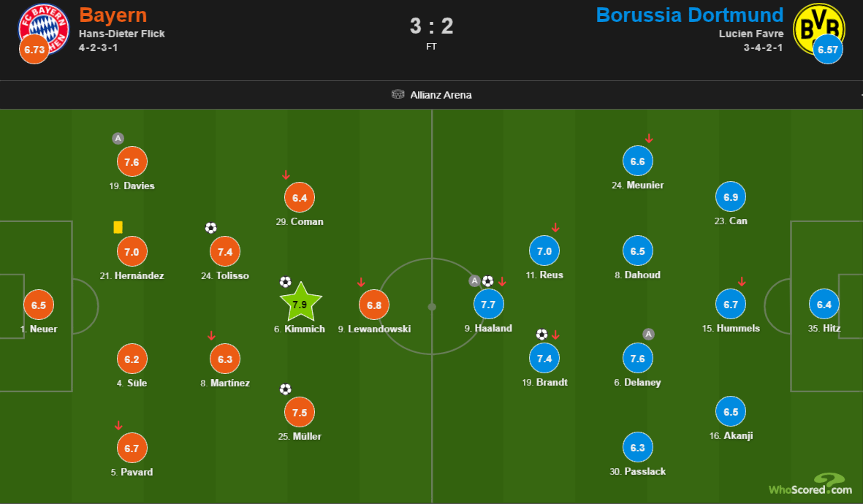Click the substitution arrow above Coman

[x=286, y=175]
